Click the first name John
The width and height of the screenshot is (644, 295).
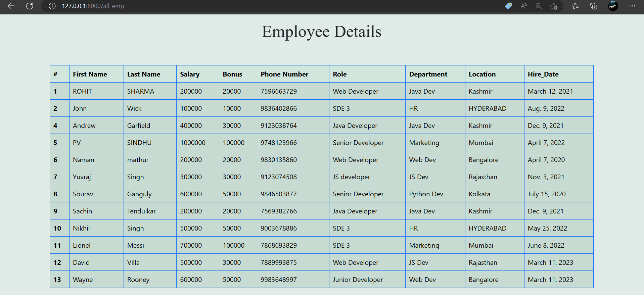point(80,108)
